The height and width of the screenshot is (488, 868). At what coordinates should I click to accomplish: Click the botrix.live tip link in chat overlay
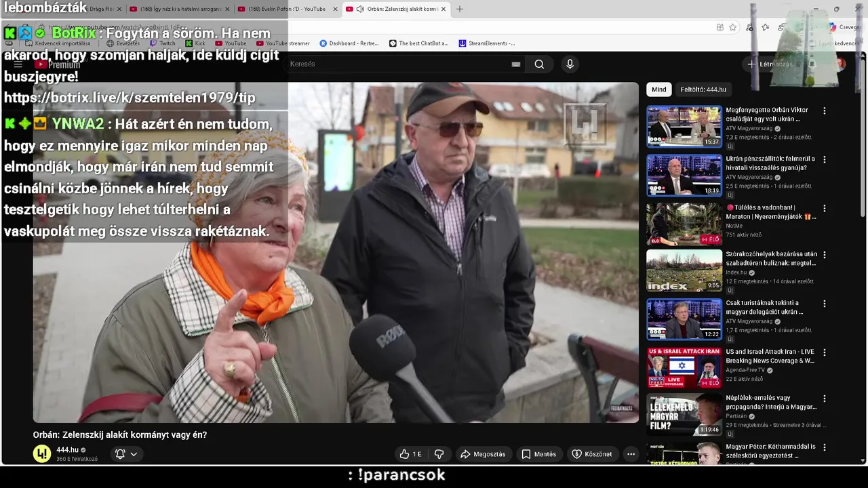(x=130, y=98)
